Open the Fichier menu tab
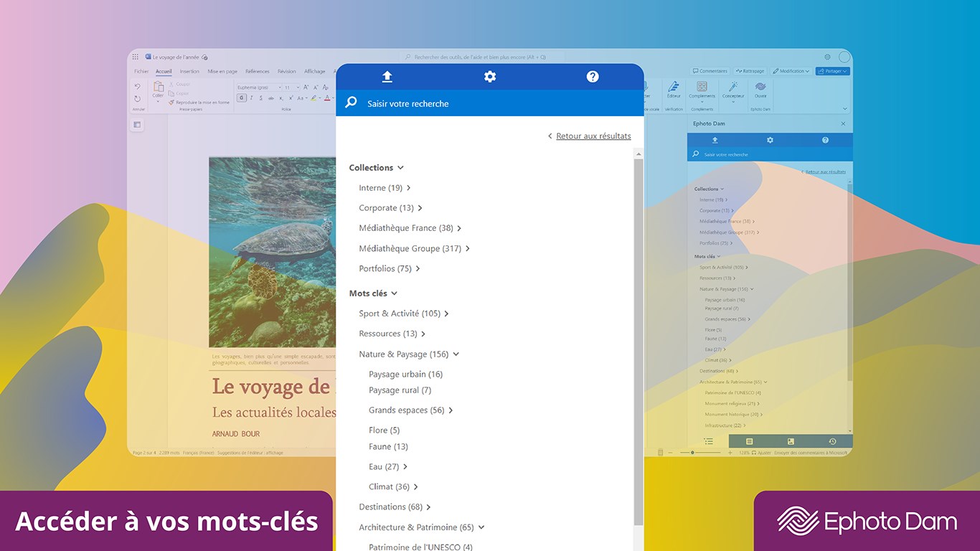 [x=141, y=71]
